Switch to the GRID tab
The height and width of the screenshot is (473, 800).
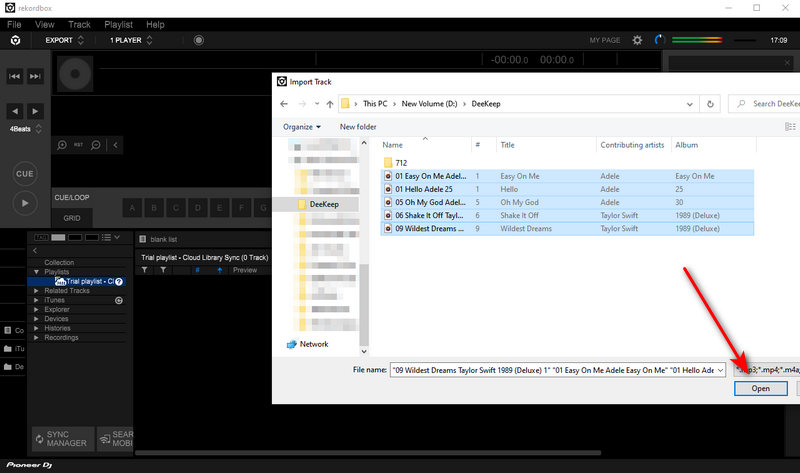click(x=72, y=218)
